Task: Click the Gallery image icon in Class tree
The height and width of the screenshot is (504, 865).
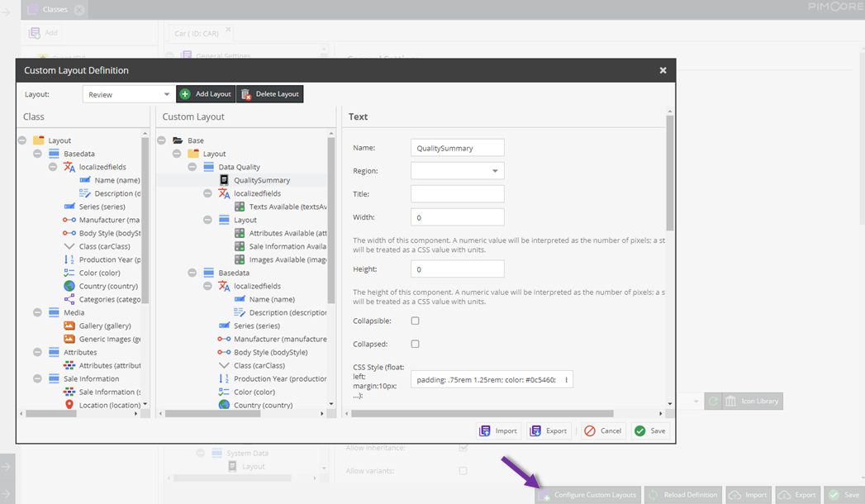Action: tap(69, 326)
